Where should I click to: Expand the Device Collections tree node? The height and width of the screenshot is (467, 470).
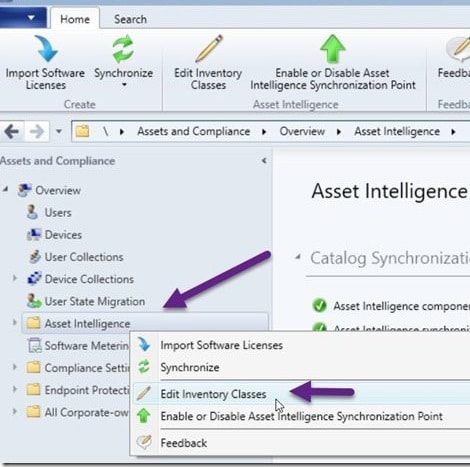pos(14,278)
